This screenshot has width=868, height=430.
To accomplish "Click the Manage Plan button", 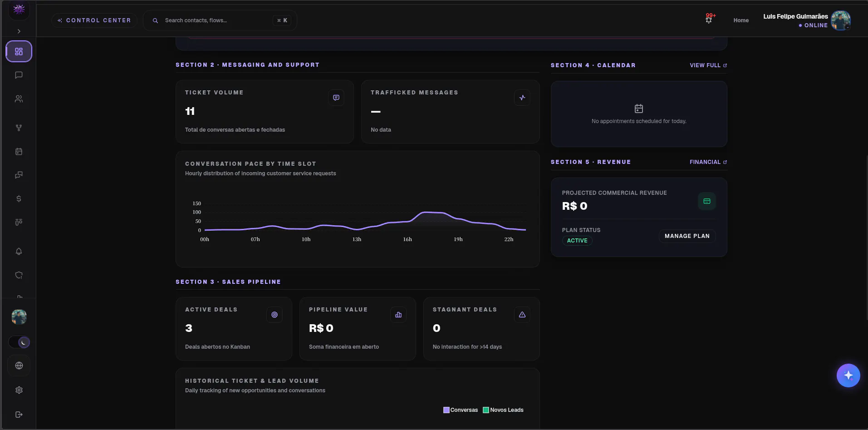I will click(687, 236).
